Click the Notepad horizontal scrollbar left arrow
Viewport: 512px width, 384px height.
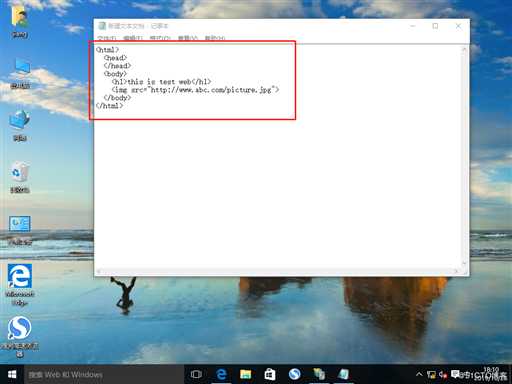[x=99, y=271]
